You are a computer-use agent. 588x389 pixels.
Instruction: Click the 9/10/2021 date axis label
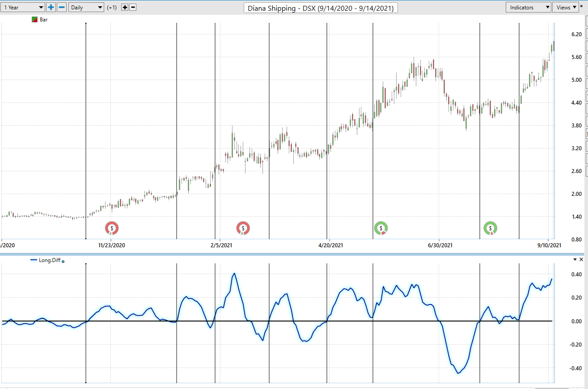click(x=550, y=245)
